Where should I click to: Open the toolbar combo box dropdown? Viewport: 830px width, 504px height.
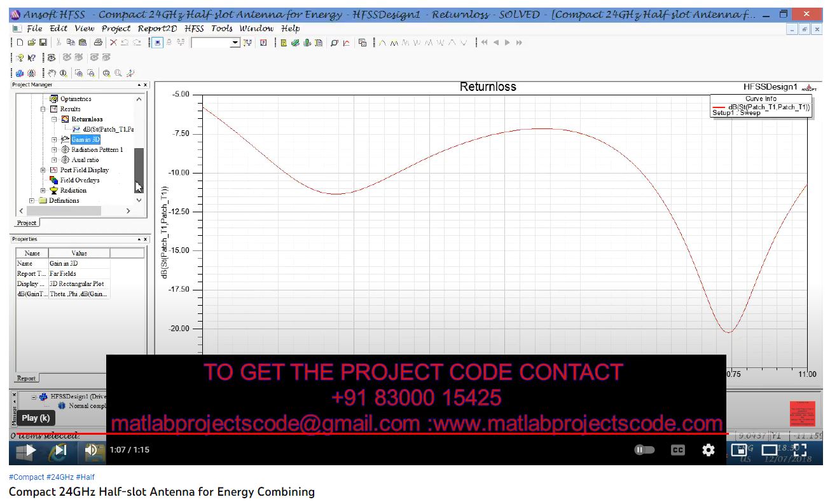pyautogui.click(x=235, y=43)
